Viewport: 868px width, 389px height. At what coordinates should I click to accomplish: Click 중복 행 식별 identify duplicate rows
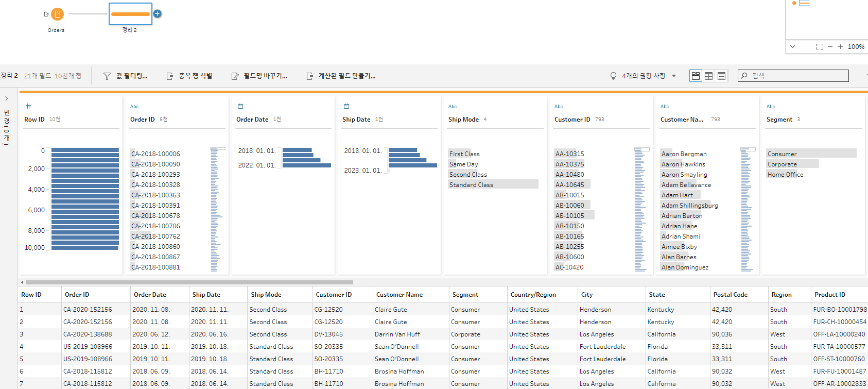(189, 76)
